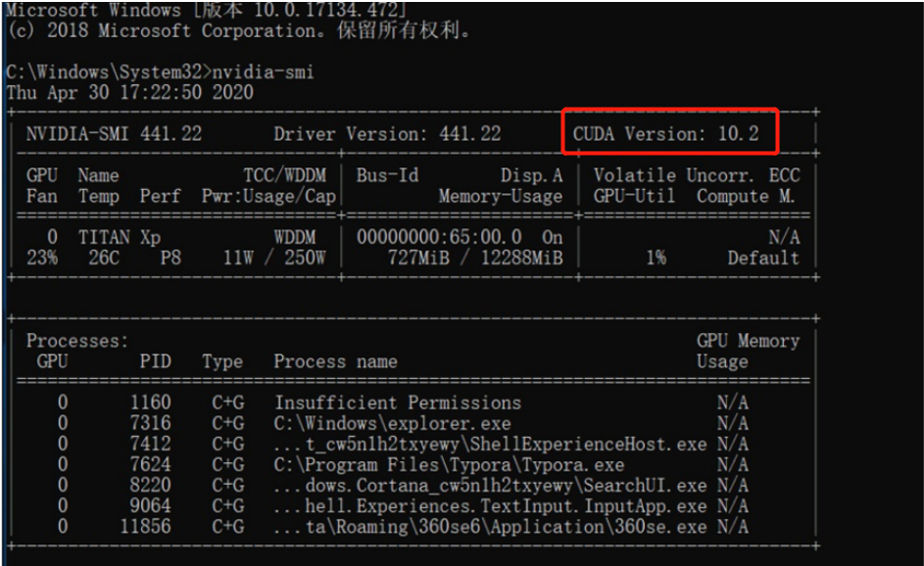Click the GPU-Util column header
924x566 pixels.
click(x=634, y=196)
